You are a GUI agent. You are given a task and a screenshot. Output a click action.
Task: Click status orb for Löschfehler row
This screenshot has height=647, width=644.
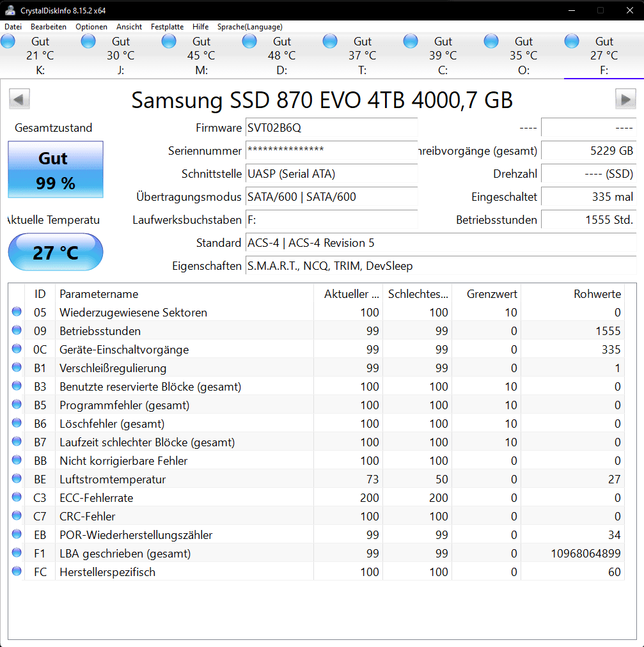click(x=17, y=423)
